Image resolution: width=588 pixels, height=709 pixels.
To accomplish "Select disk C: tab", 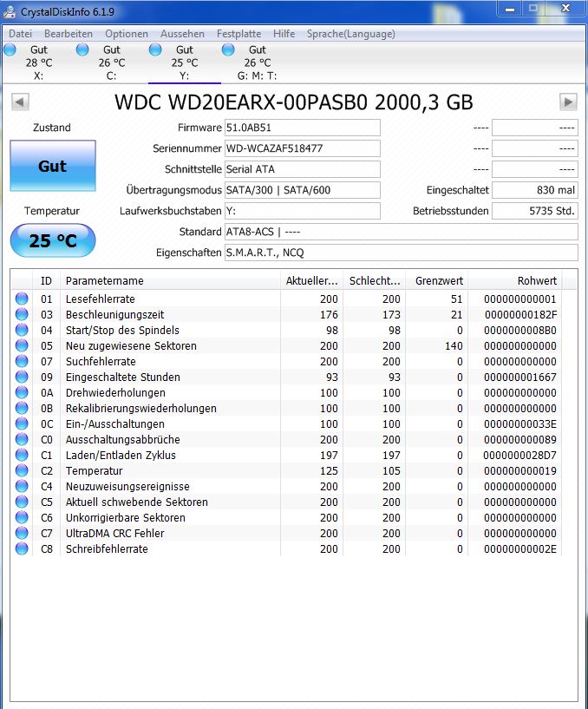I will point(112,62).
